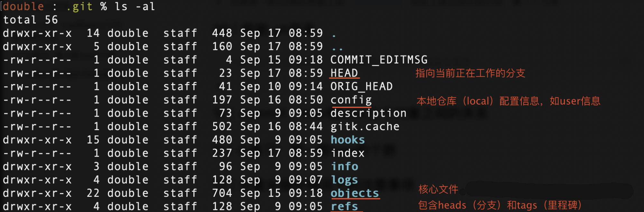This screenshot has height=212, width=644.
Task: Click the blue hooks directory name
Action: (x=348, y=140)
